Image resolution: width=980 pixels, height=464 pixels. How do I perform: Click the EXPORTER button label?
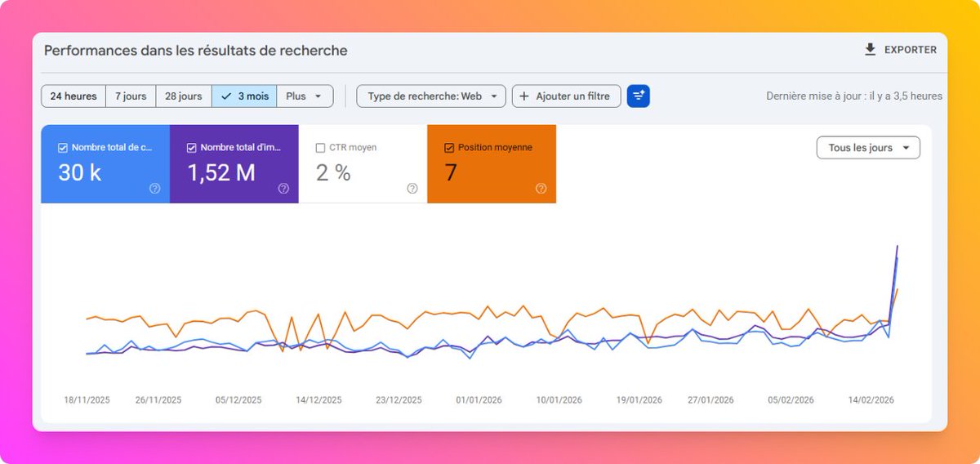[x=911, y=50]
